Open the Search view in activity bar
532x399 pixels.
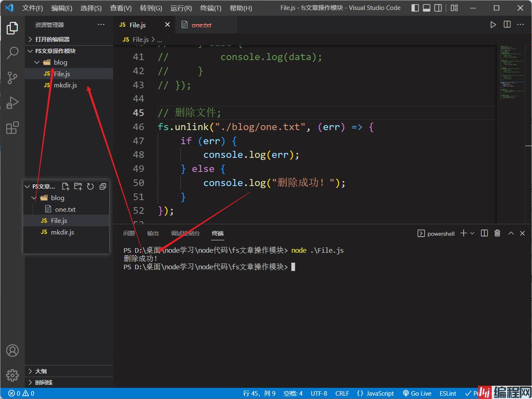click(12, 53)
